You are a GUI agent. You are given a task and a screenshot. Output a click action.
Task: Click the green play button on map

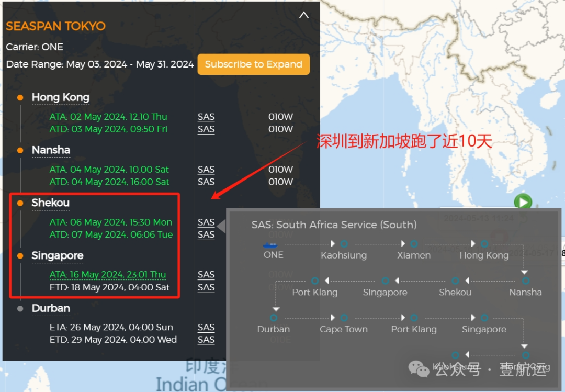523,202
